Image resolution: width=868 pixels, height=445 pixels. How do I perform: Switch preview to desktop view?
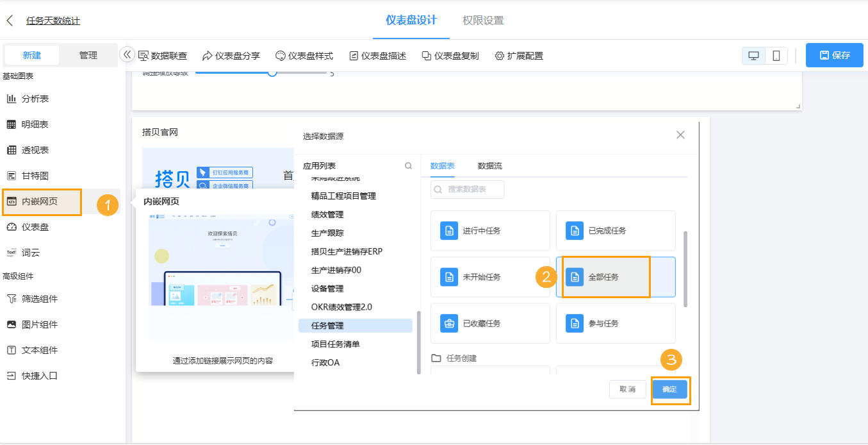coord(753,55)
